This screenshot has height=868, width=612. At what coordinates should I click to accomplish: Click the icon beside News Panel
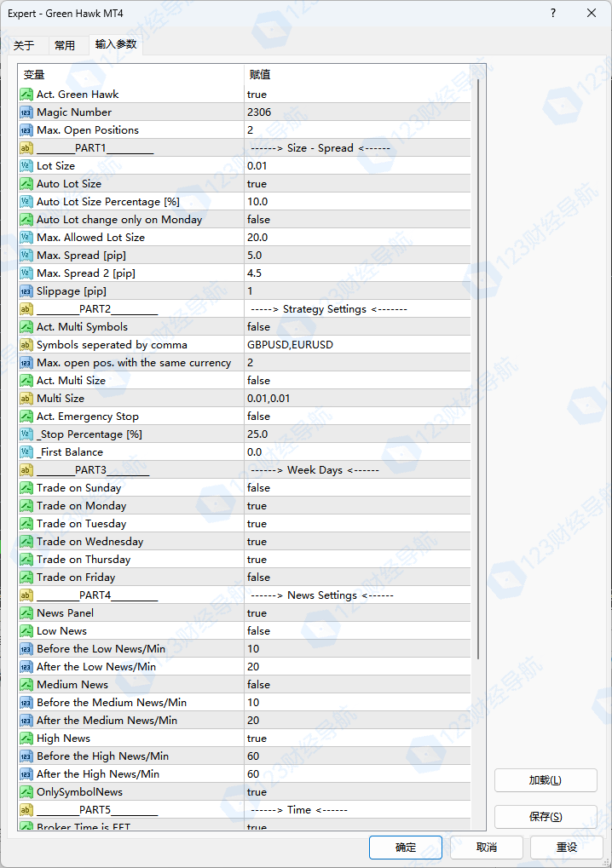click(26, 613)
